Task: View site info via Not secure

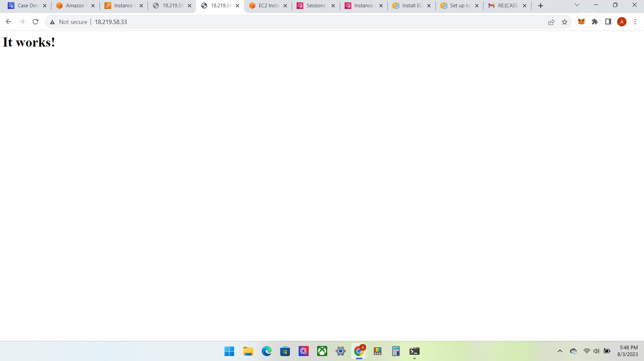Action: point(68,22)
